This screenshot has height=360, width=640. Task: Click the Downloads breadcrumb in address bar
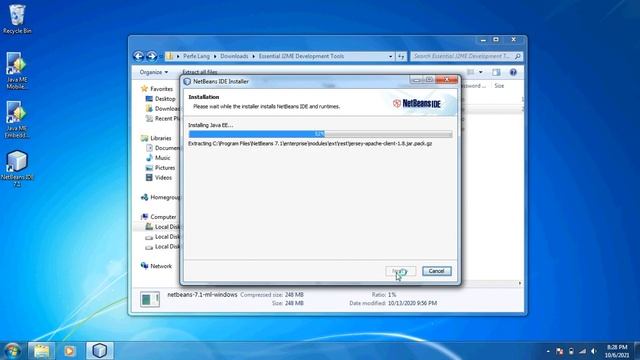click(234, 56)
